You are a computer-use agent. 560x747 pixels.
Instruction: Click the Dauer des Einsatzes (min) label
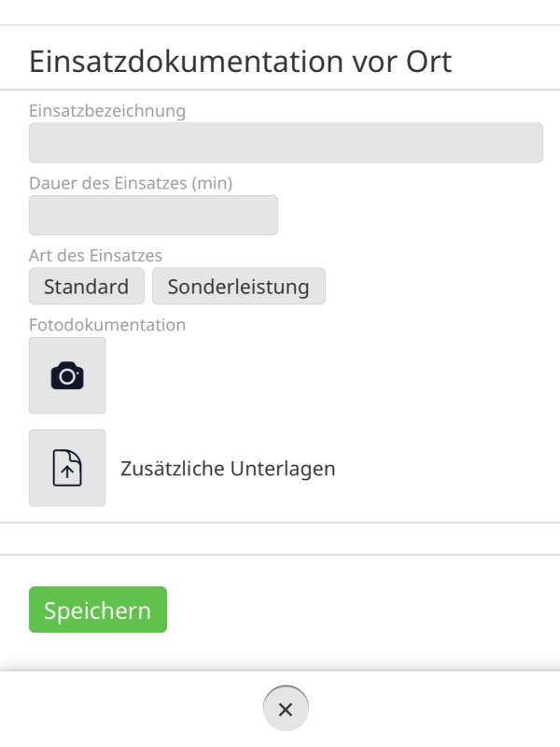click(x=131, y=183)
